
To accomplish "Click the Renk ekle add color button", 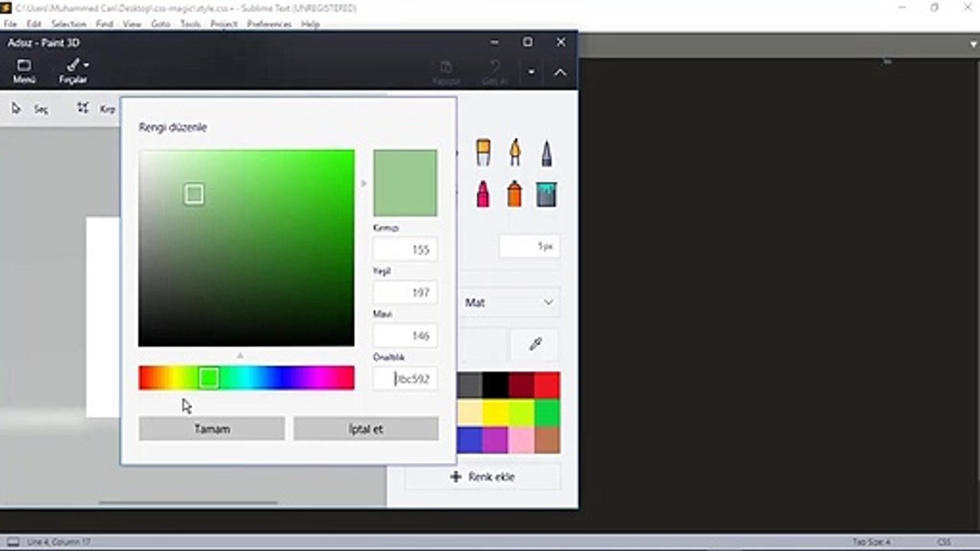I will pyautogui.click(x=482, y=477).
